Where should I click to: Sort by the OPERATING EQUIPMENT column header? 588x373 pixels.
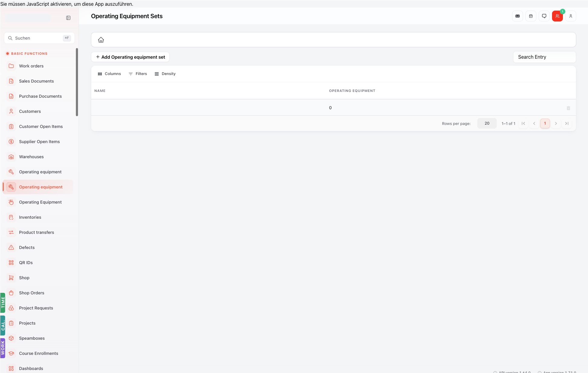coord(352,91)
